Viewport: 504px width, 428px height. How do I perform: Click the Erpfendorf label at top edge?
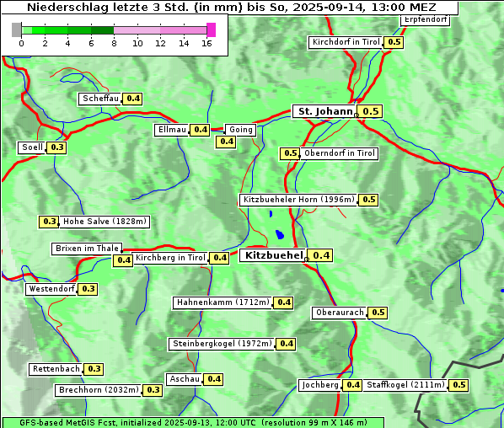[425, 19]
